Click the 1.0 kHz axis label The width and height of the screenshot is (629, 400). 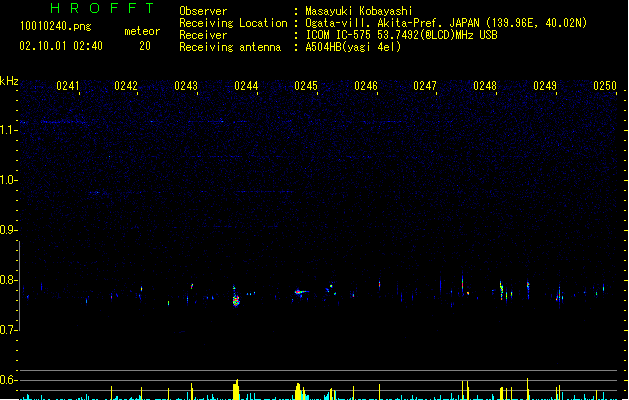pos(8,180)
